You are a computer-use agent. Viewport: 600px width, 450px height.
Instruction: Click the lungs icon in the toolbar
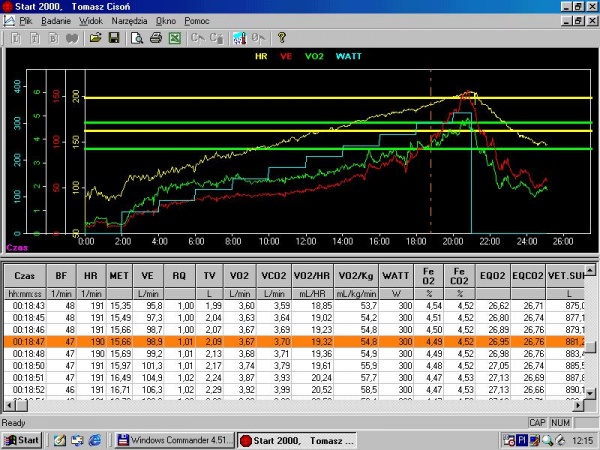point(71,38)
